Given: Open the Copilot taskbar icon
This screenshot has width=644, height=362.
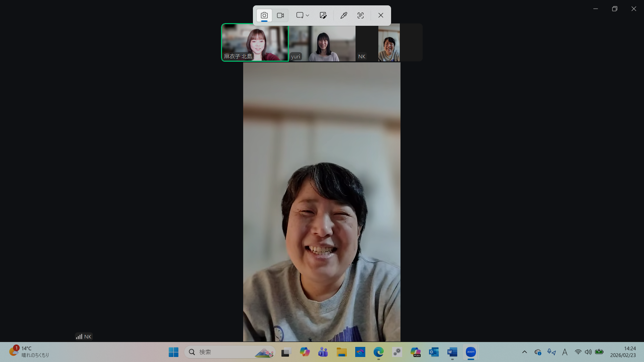Looking at the screenshot, I should pos(305,352).
